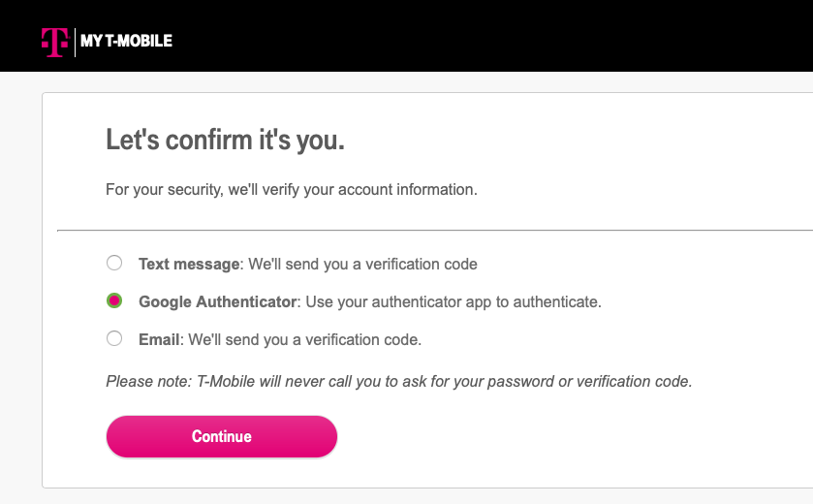Image resolution: width=813 pixels, height=504 pixels.
Task: Click Text message's 'We'll send you a verification code'
Action: click(x=363, y=264)
